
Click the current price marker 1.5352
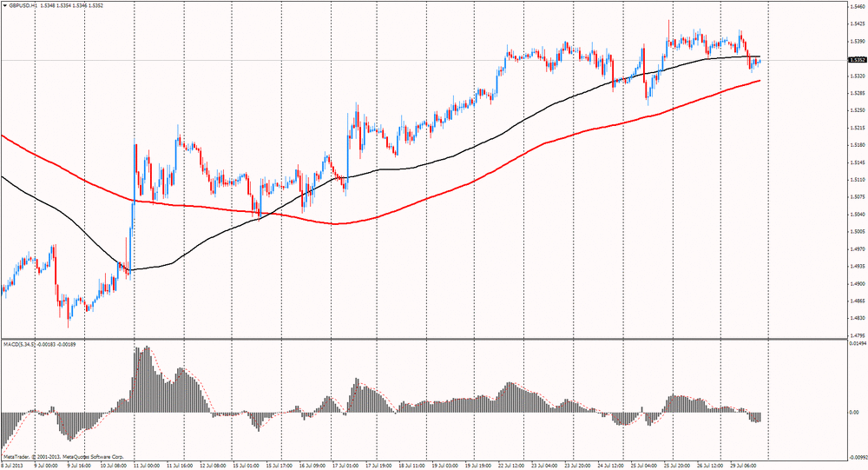tap(857, 59)
